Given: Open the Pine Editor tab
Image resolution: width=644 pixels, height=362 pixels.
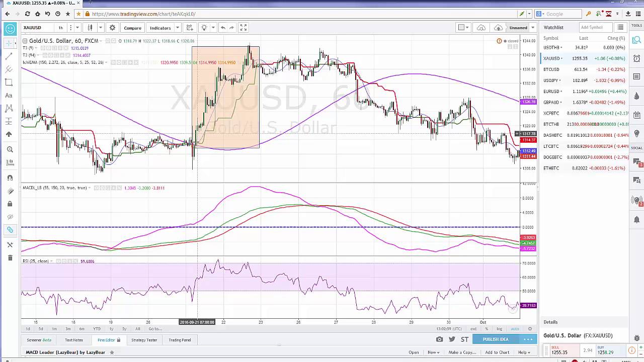Looking at the screenshot, I should point(109,340).
